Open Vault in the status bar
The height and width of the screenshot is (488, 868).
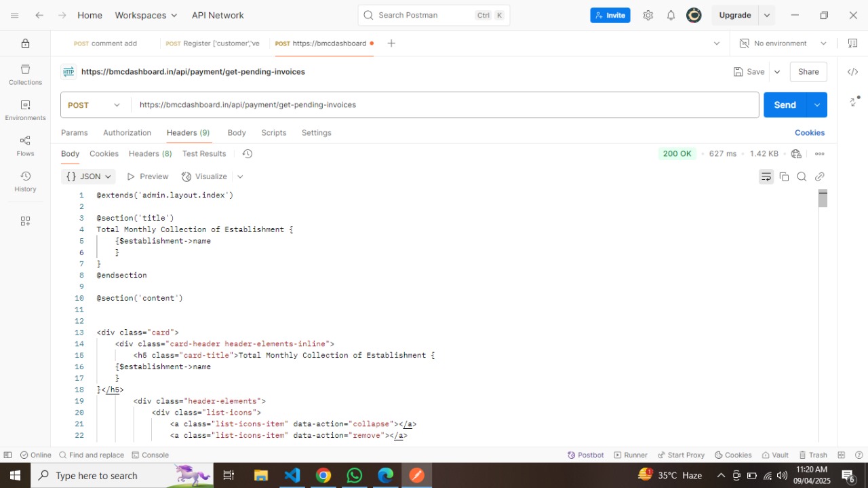[x=774, y=455]
